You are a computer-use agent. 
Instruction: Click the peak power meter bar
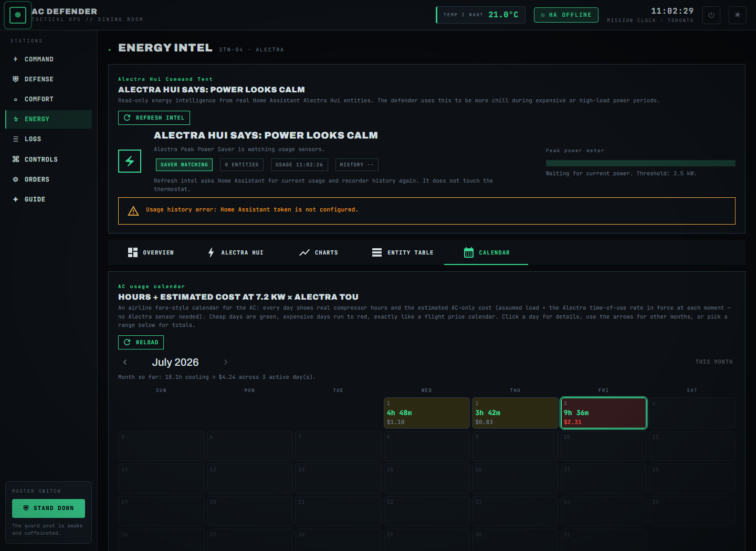pos(640,163)
